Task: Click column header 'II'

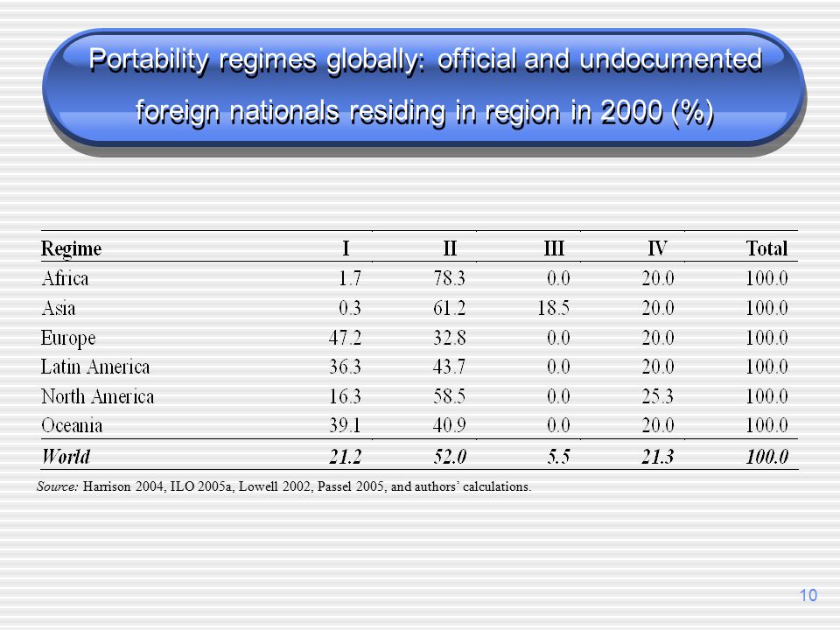Action: [x=450, y=248]
